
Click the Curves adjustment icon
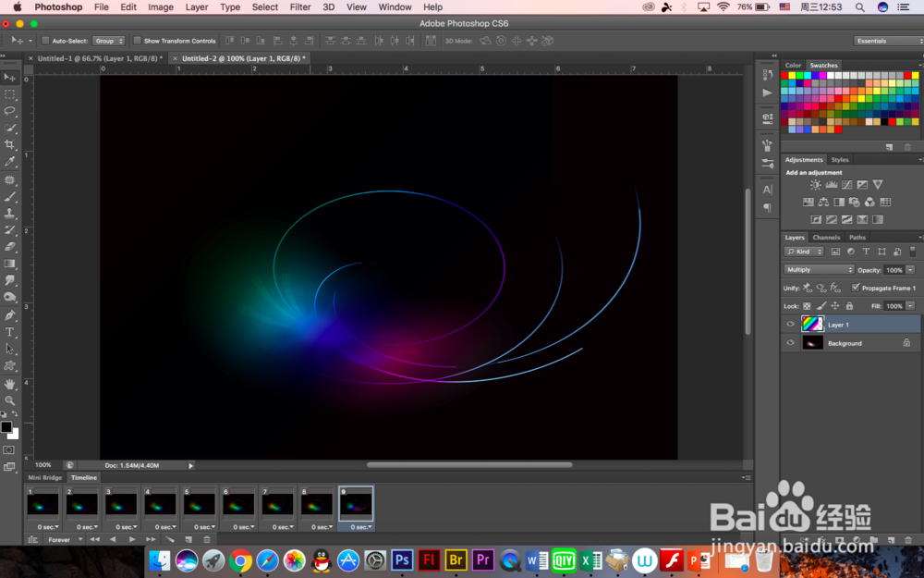coord(846,185)
